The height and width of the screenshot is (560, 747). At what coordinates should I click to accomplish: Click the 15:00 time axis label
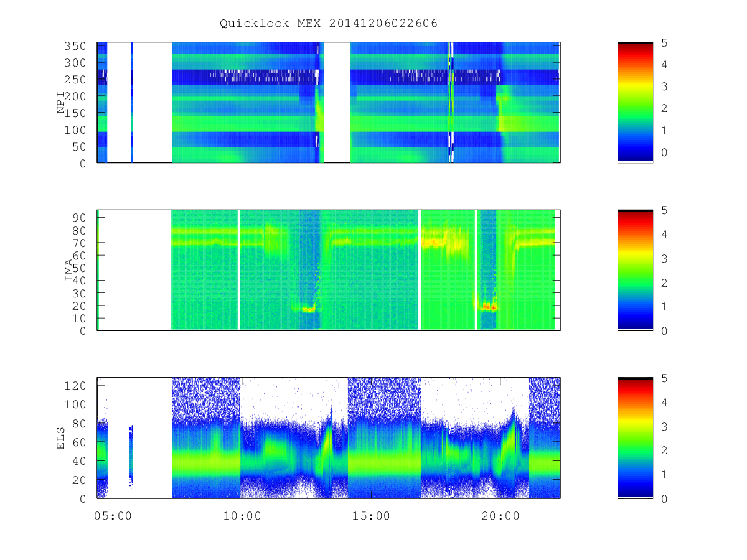[371, 516]
